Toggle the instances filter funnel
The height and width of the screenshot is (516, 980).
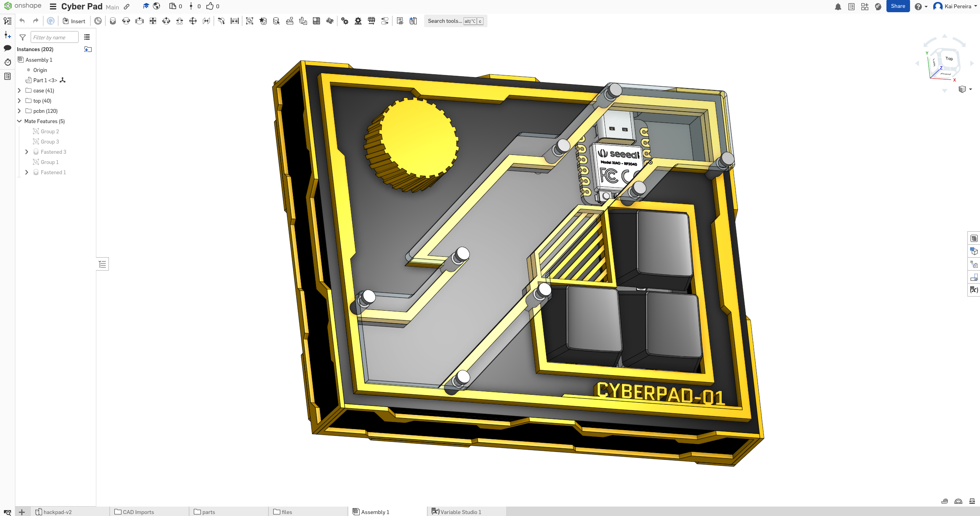coord(22,37)
